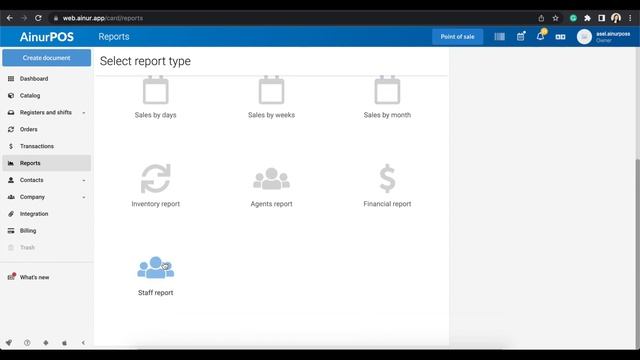Click the browser forward arrow

(x=24, y=18)
